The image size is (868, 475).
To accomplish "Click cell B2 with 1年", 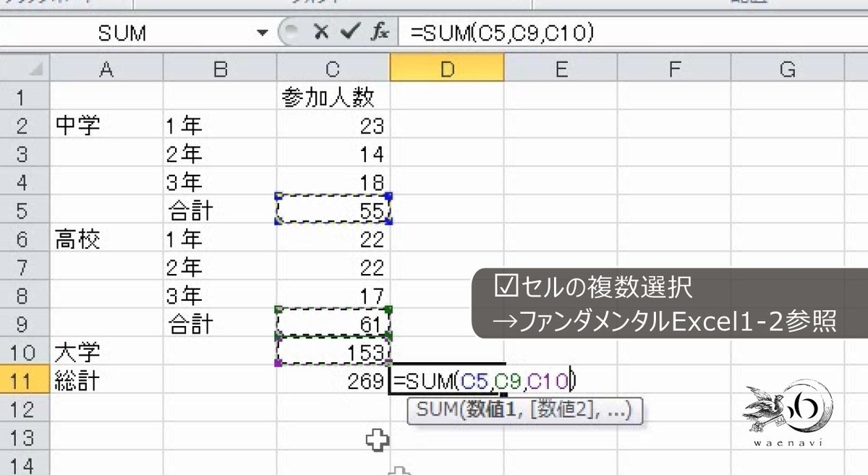I will tap(220, 126).
